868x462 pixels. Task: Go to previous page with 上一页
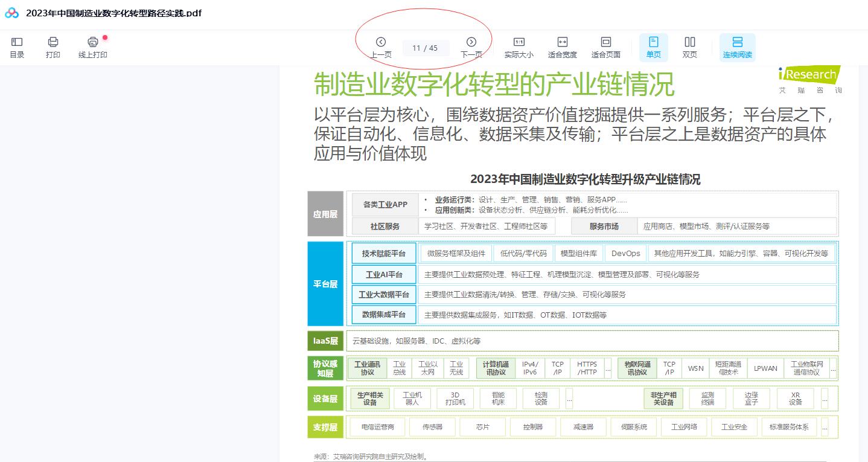click(380, 47)
